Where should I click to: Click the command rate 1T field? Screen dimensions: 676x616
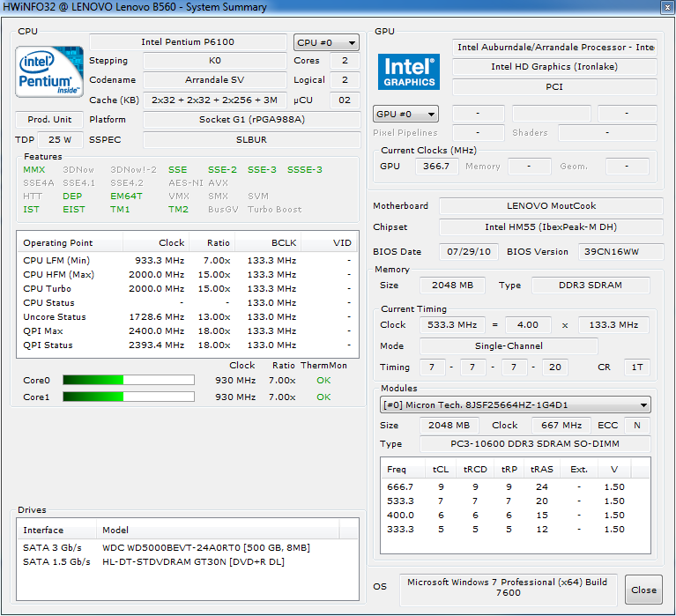pos(637,367)
